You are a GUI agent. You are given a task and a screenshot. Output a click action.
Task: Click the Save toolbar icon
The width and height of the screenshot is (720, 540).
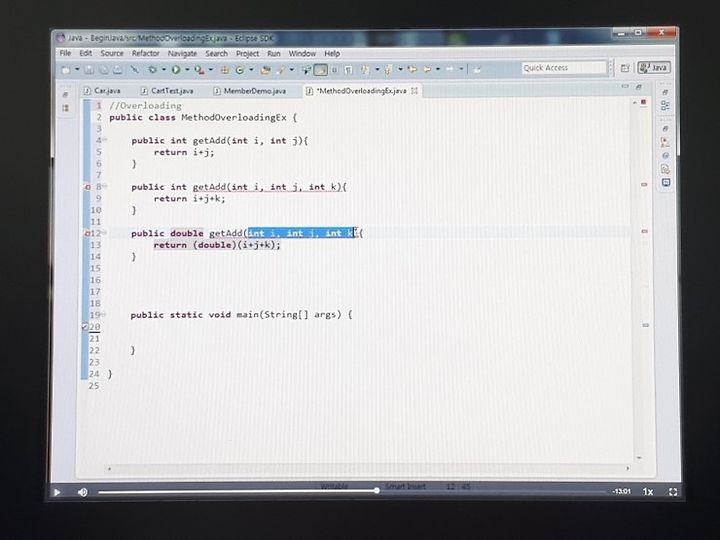90,69
